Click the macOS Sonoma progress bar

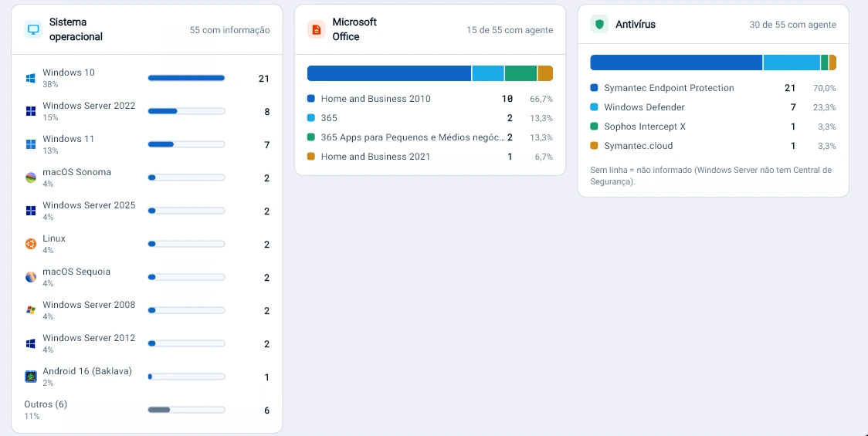[187, 177]
